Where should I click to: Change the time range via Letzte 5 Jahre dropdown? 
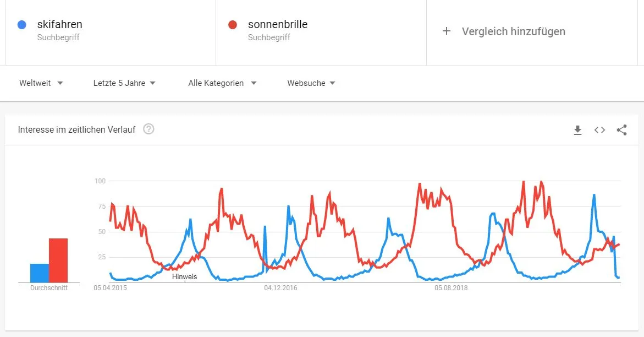124,83
